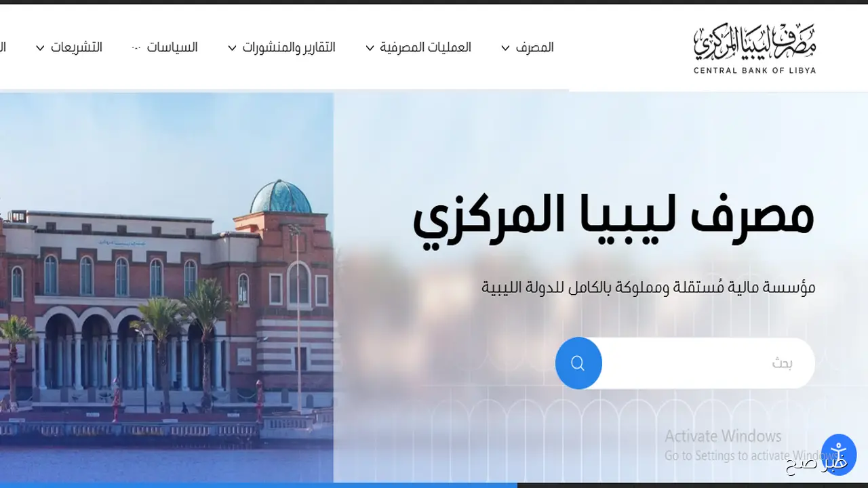This screenshot has height=488, width=868.
Task: Open the accessibility widget icon
Action: [839, 454]
